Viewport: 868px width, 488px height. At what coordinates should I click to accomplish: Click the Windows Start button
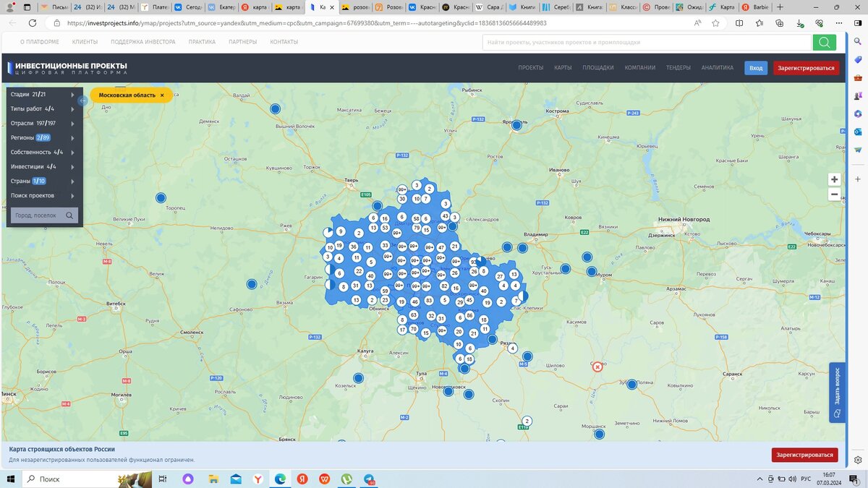(11, 479)
